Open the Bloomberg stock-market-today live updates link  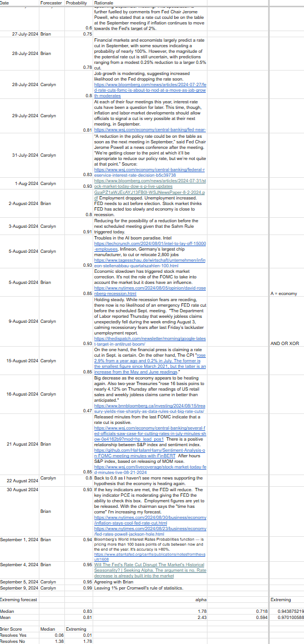(x=150, y=183)
